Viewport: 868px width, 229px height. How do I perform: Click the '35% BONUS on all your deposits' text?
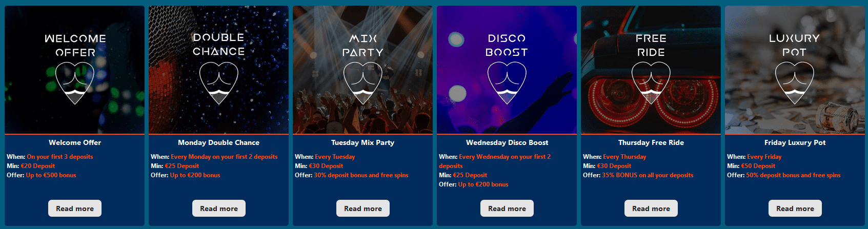pos(648,175)
